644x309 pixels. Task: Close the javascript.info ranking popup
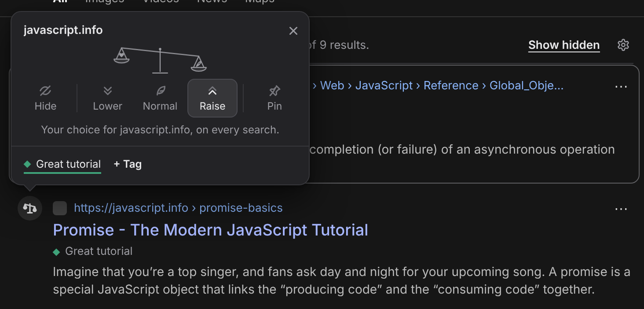pyautogui.click(x=293, y=31)
